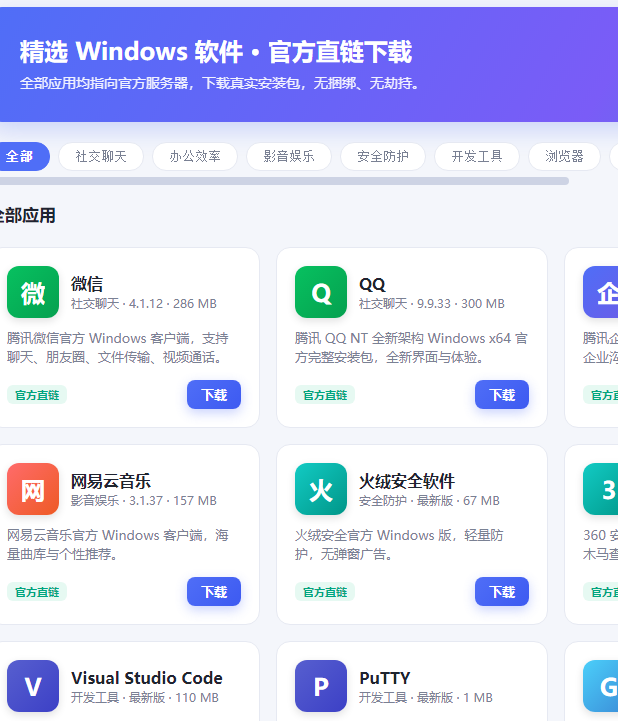
Task: Click '影音娱乐 · 3.1.37 · 157 MB' text
Action: point(143,500)
